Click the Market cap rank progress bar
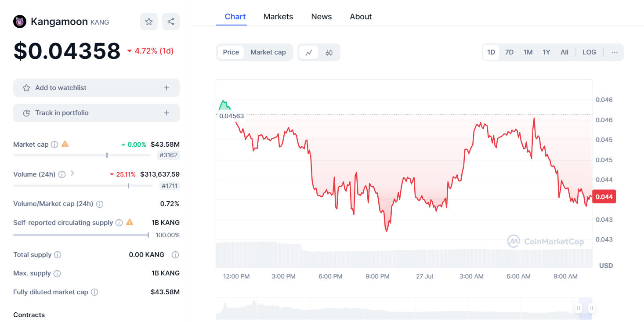The width and height of the screenshot is (644, 322). coord(82,155)
